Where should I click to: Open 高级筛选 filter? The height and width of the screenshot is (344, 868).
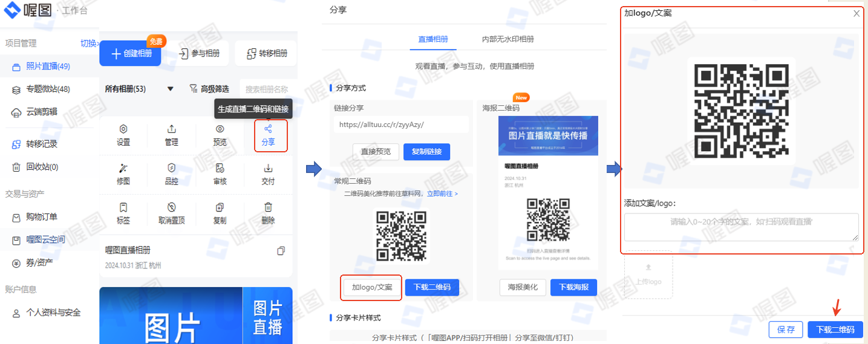click(209, 89)
